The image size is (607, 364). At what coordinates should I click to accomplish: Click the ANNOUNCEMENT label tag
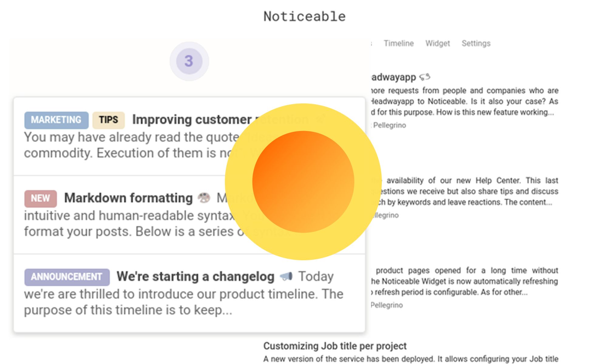(x=67, y=277)
